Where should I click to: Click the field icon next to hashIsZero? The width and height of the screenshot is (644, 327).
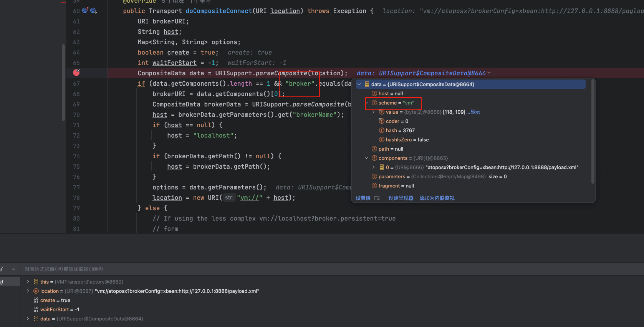point(382,139)
